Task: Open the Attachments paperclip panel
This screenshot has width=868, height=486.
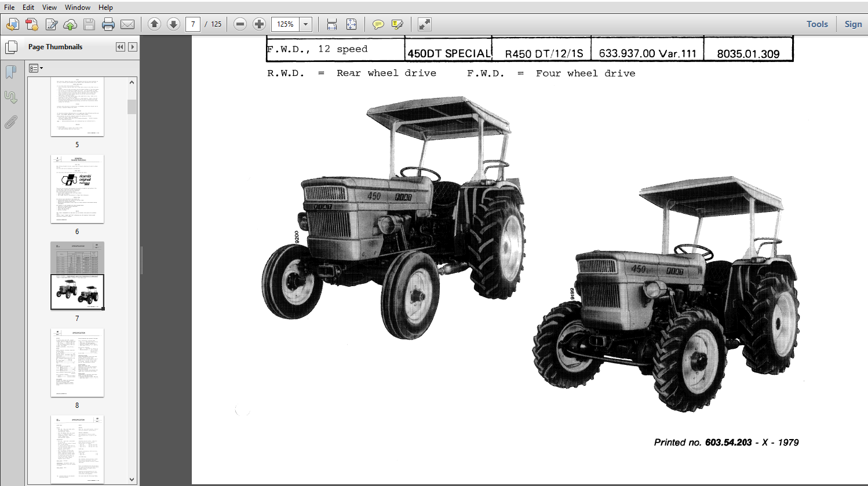Action: (x=10, y=122)
